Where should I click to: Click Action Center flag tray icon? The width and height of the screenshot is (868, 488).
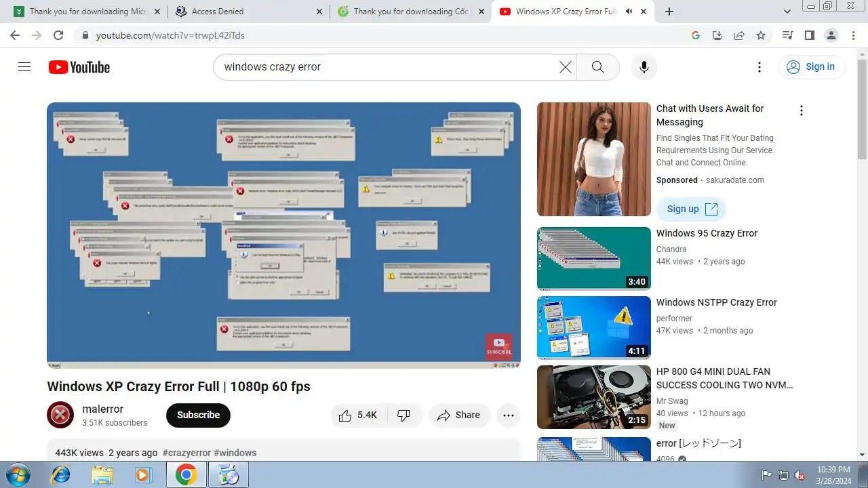tap(766, 475)
